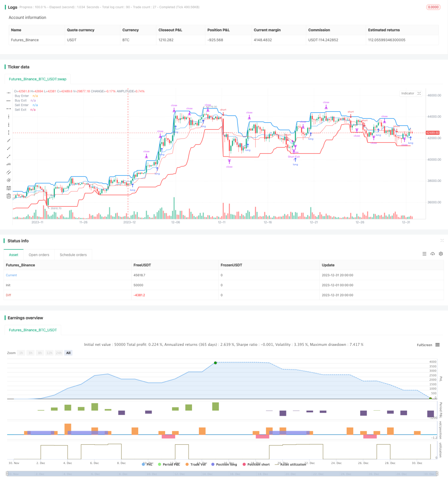The image size is (448, 484).
Task: Open the status info list menu
Action: point(424,254)
